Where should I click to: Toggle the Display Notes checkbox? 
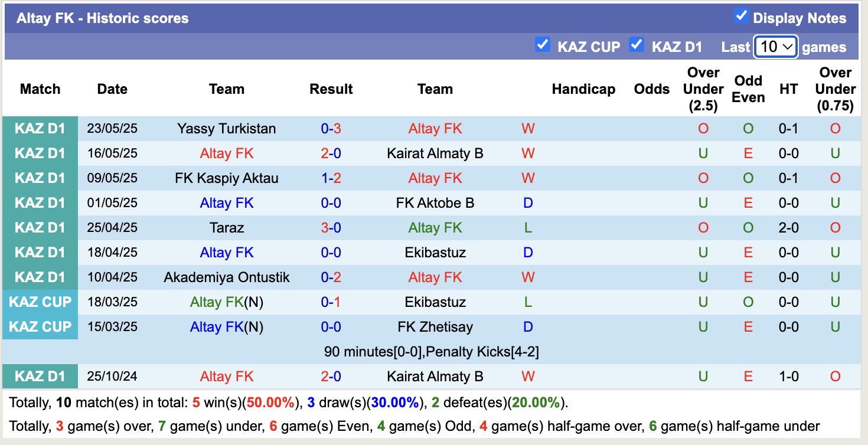tap(740, 17)
